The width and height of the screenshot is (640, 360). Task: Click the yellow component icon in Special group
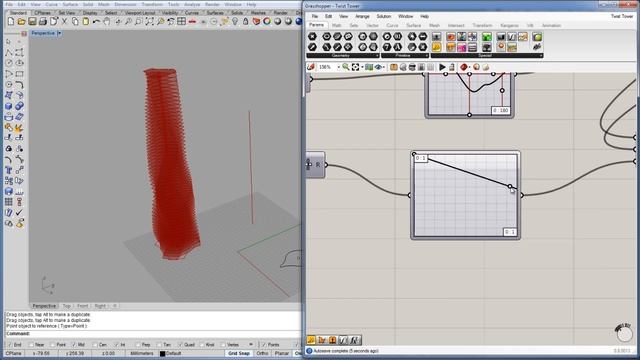tap(437, 47)
